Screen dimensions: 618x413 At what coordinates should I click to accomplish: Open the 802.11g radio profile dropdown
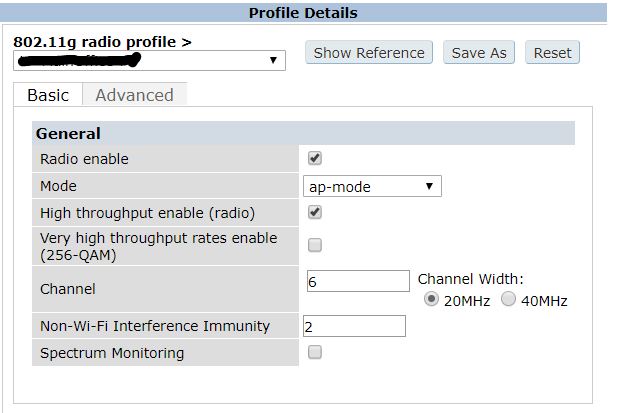[150, 61]
